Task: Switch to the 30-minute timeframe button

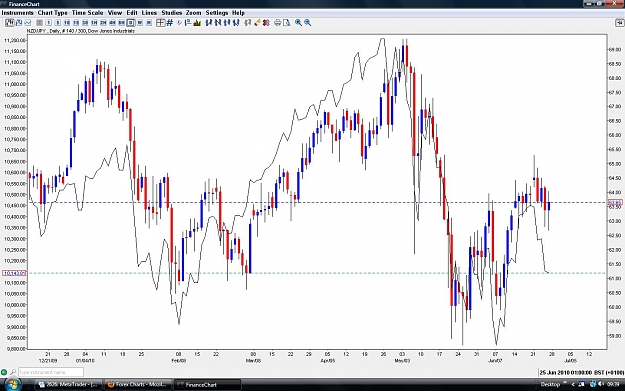Action: click(85, 23)
